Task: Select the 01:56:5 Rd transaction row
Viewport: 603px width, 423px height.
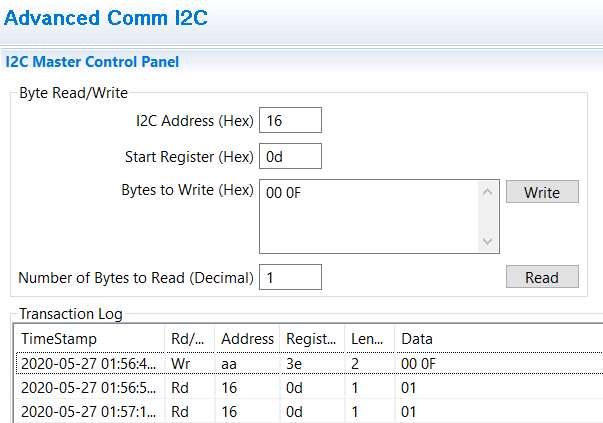Action: tap(310, 387)
